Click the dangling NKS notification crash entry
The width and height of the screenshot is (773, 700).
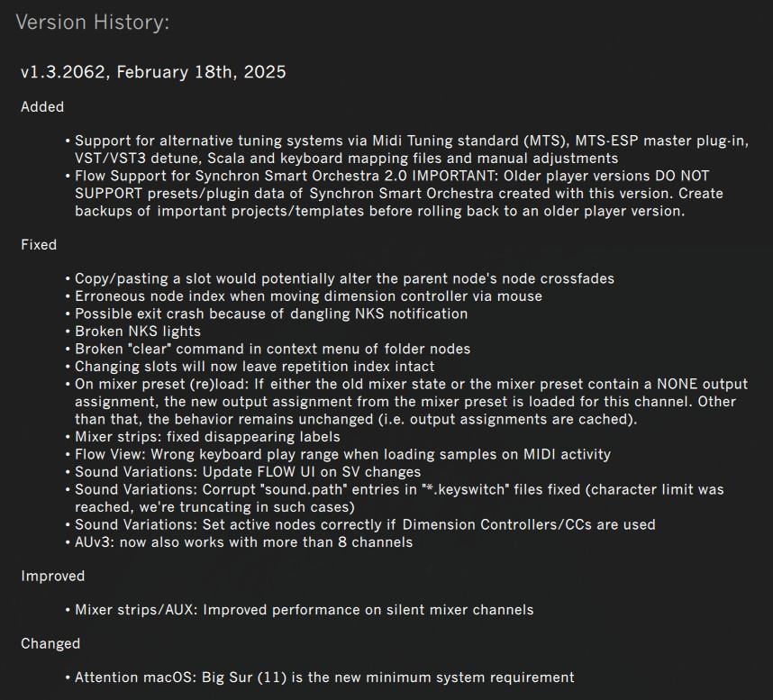click(271, 314)
